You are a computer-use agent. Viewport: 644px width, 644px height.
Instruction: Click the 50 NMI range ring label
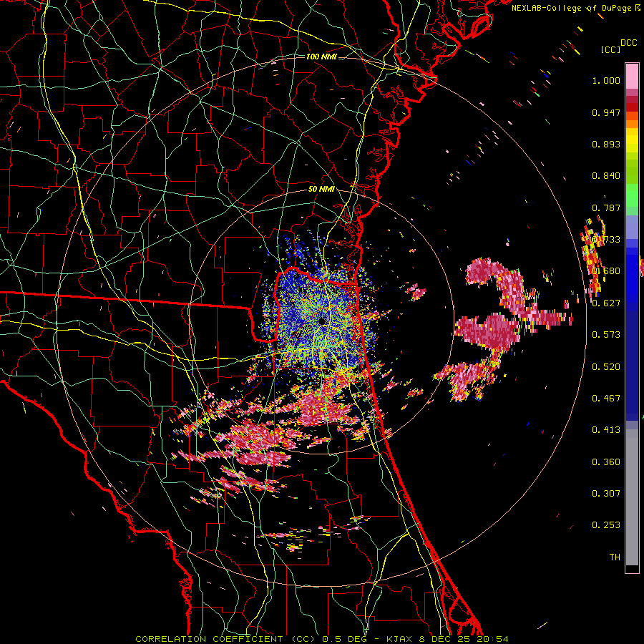coord(321,190)
